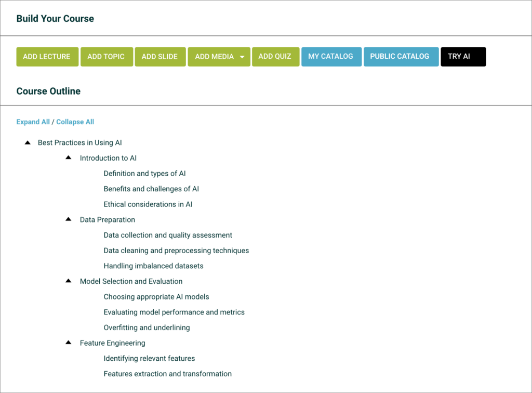Open My Catalog

(330, 57)
